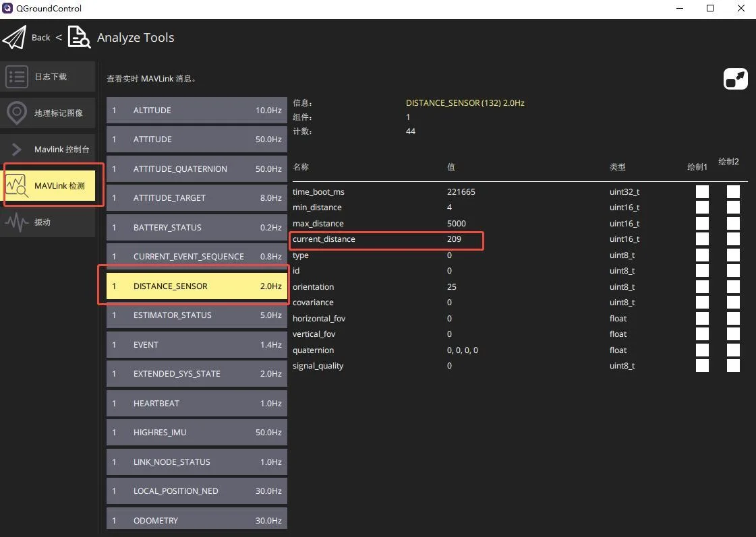Click the vibration waveform icon
The image size is (756, 537).
[17, 222]
